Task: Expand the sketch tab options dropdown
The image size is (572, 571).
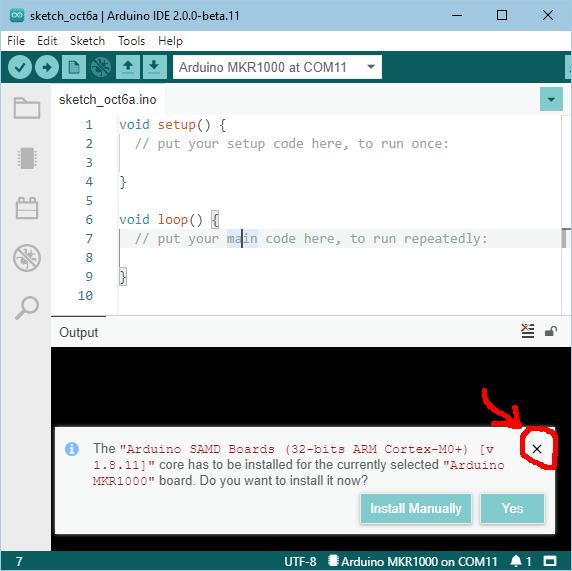Action: 551,99
